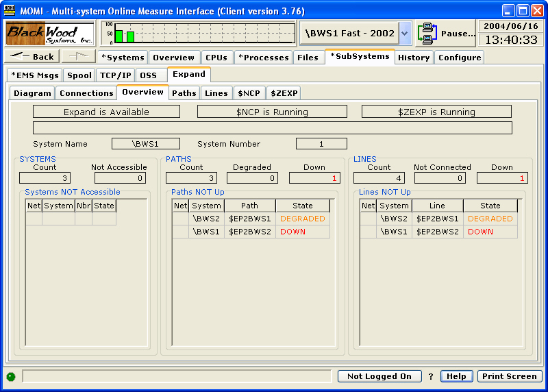Select DOWN state in Lines NOT Up

[490, 232]
